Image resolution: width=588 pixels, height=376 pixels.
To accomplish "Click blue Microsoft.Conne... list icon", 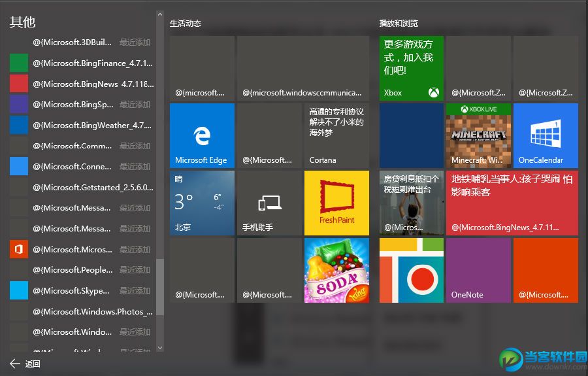I will point(19,166).
